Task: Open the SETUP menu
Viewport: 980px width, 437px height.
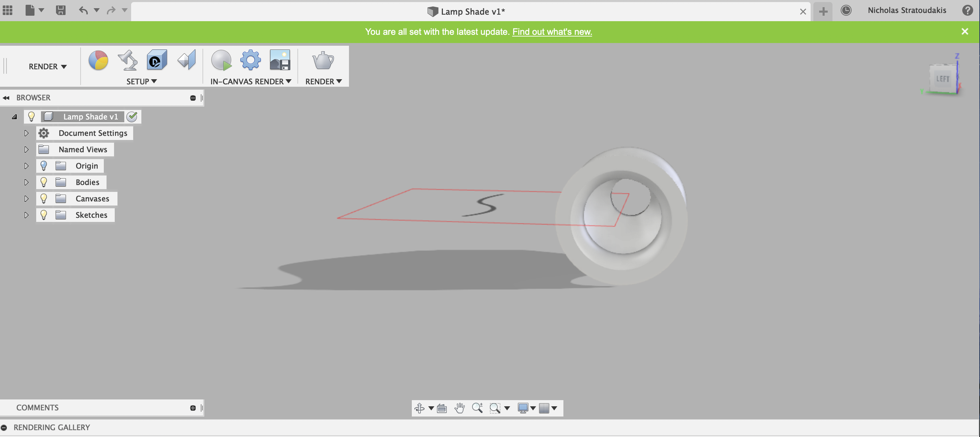Action: point(141,81)
